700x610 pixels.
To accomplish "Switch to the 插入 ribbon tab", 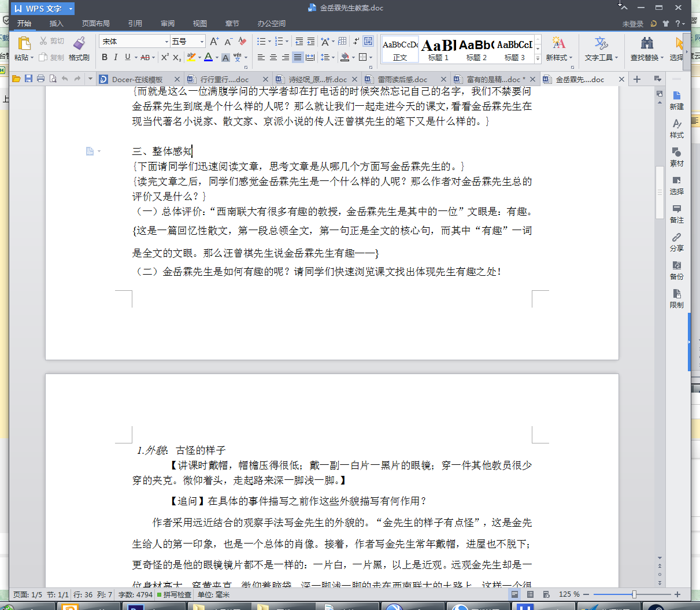I will coord(56,24).
